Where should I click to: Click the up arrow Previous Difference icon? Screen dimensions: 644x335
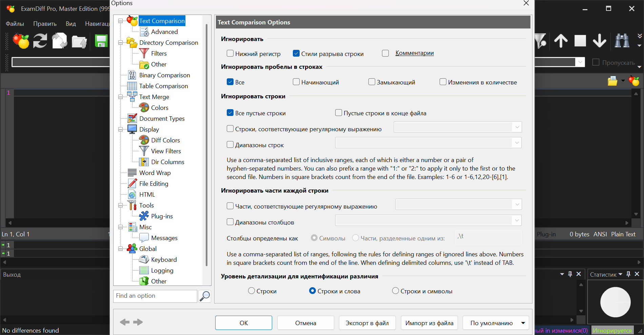pos(561,41)
